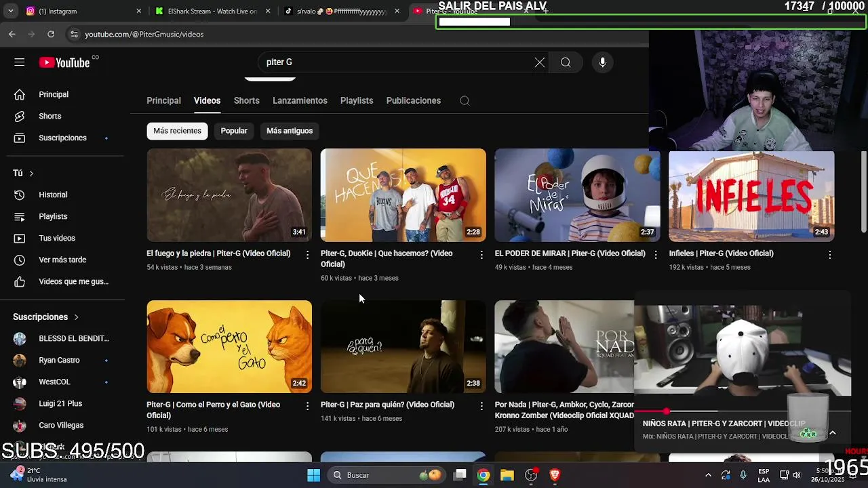Play the Como el Perro y el Gato thumbnail
868x488 pixels.
(x=229, y=346)
